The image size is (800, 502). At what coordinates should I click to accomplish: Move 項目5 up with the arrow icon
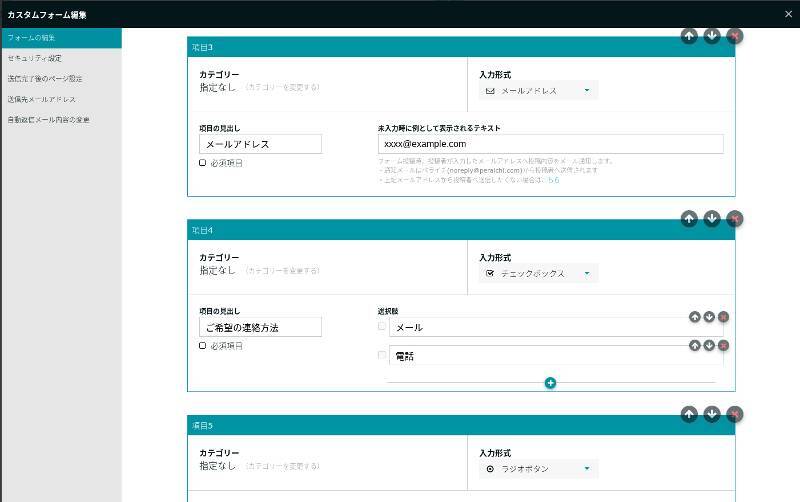point(689,414)
